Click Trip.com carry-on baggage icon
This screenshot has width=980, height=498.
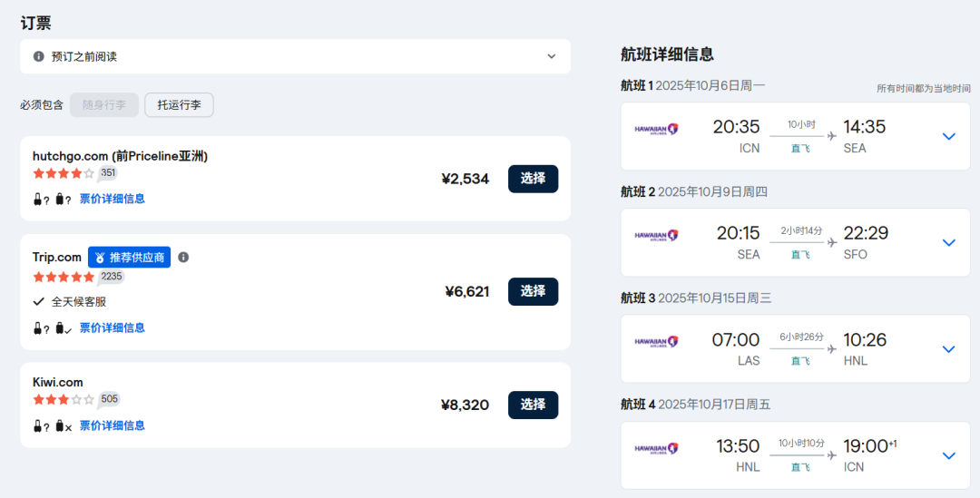click(x=41, y=328)
